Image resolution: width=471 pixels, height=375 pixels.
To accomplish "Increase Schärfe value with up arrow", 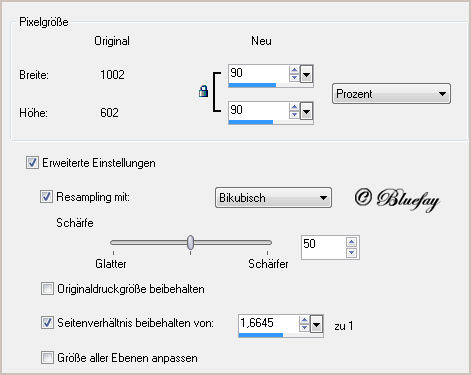I will coord(351,242).
